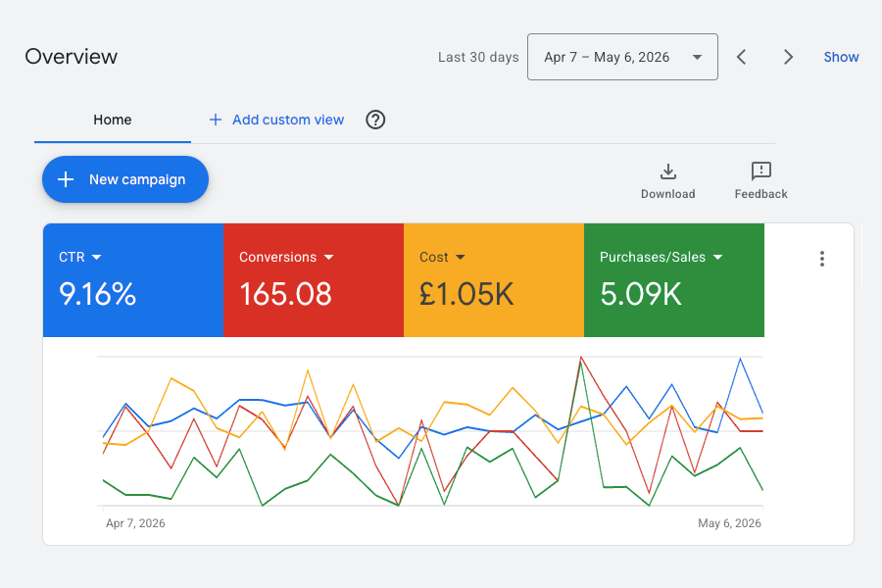
Task: Expand the CTR metric dropdown
Action: tap(97, 257)
